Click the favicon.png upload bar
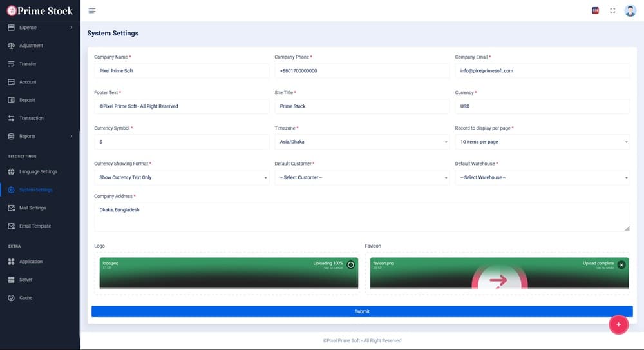 coord(500,273)
